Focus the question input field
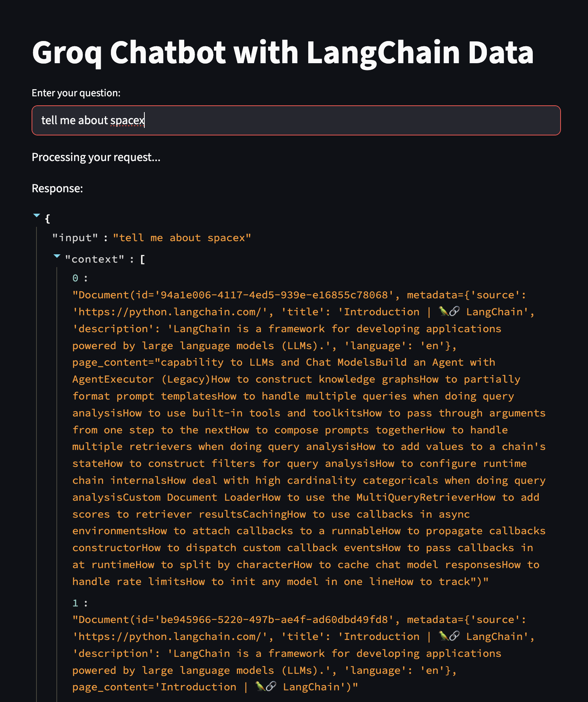The height and width of the screenshot is (702, 588). coord(296,120)
